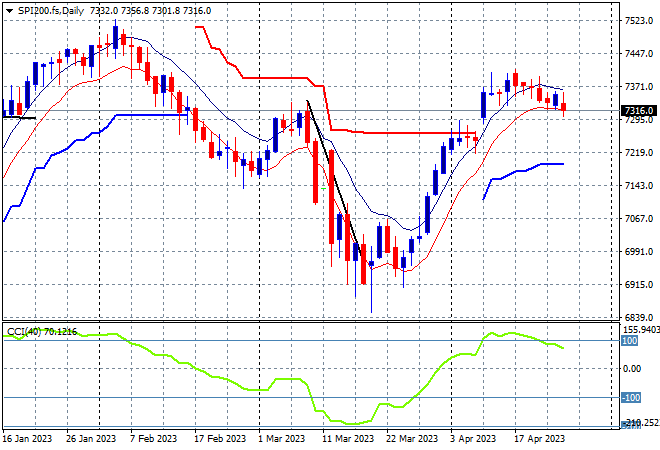Click the 6839.0 price scale label
The width and height of the screenshot is (660, 450).
639,317
